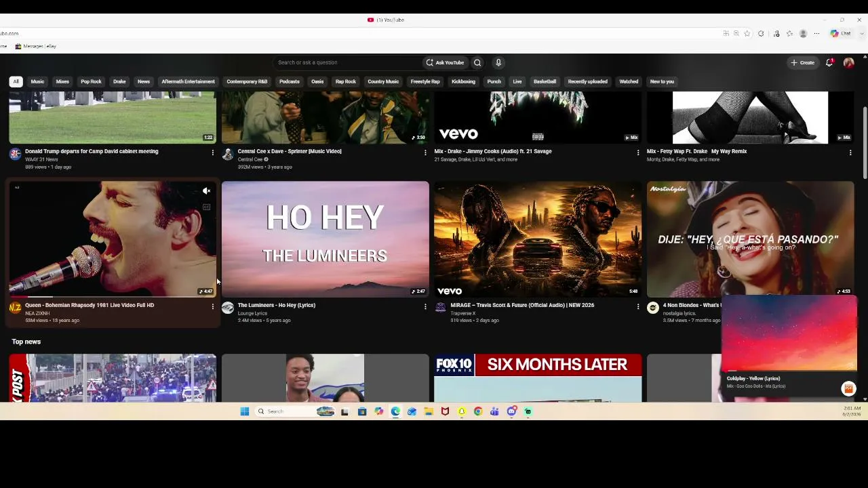Click the Create button
This screenshot has width=868, height=488.
point(803,62)
